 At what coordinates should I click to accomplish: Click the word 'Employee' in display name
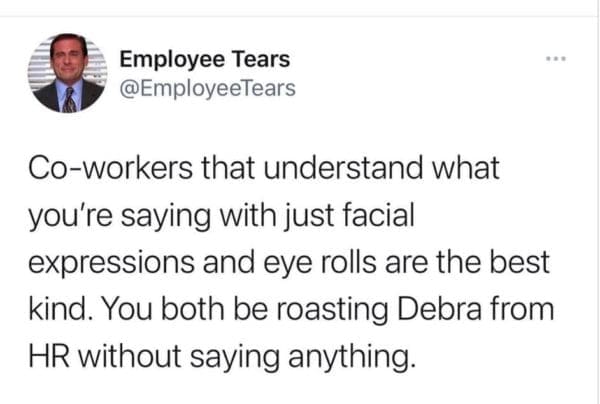tap(173, 60)
